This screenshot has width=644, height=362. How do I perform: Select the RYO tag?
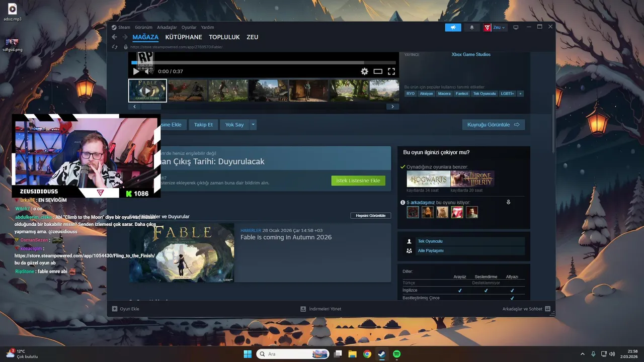[x=411, y=94]
